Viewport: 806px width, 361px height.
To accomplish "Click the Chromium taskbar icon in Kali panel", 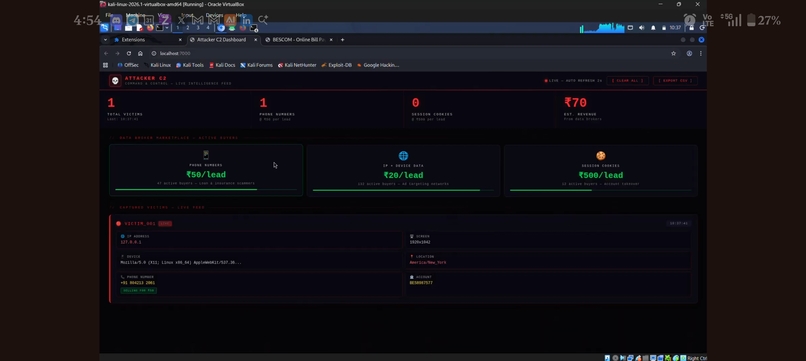I will (x=221, y=28).
